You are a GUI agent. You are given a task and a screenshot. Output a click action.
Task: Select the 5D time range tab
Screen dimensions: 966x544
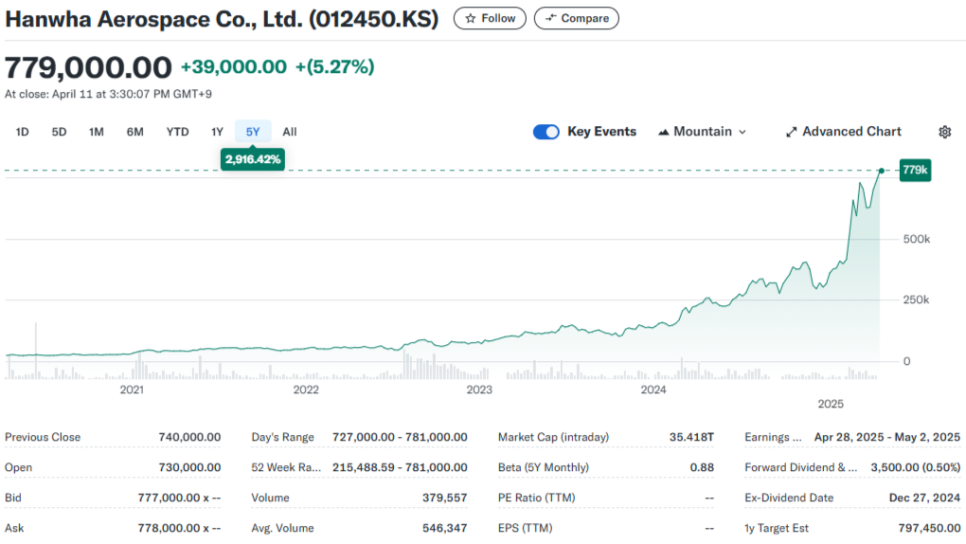(x=59, y=132)
